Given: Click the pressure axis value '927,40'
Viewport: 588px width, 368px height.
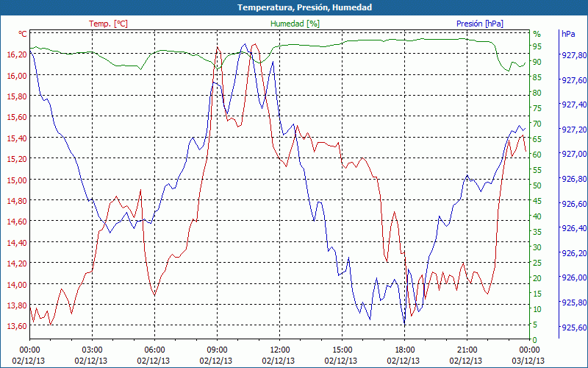Looking at the screenshot, I should pyautogui.click(x=573, y=105).
